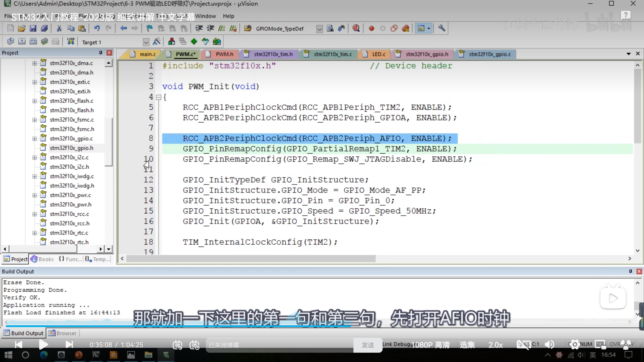Screen dimensions: 644x362
Task: Click the Download to flash LOAD icon
Action: pyautogui.click(x=71, y=41)
